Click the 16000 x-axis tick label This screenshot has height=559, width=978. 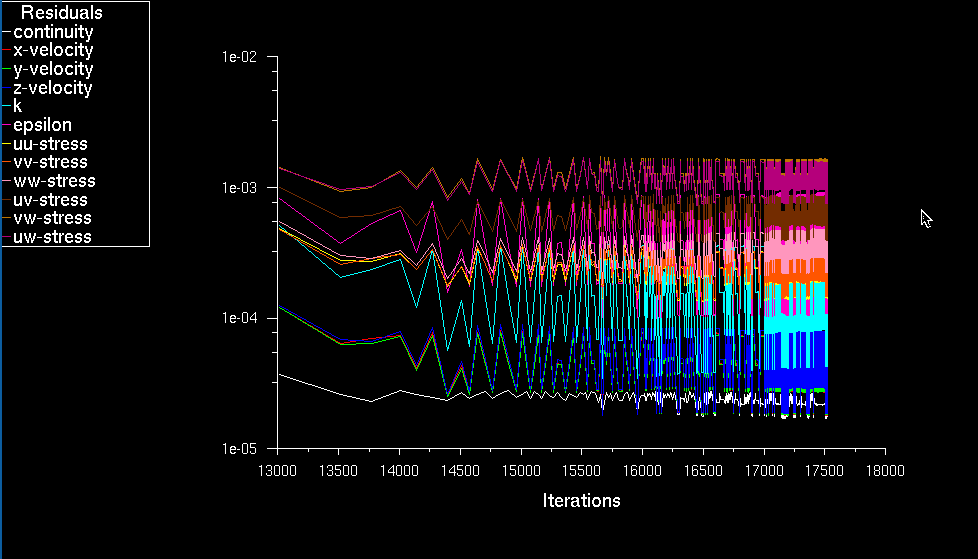pyautogui.click(x=642, y=471)
